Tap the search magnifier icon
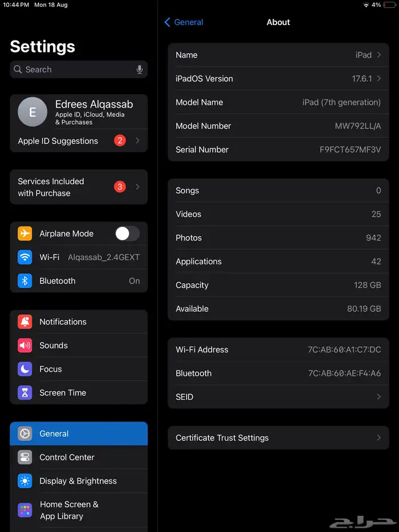Image resolution: width=399 pixels, height=532 pixels. coord(18,69)
